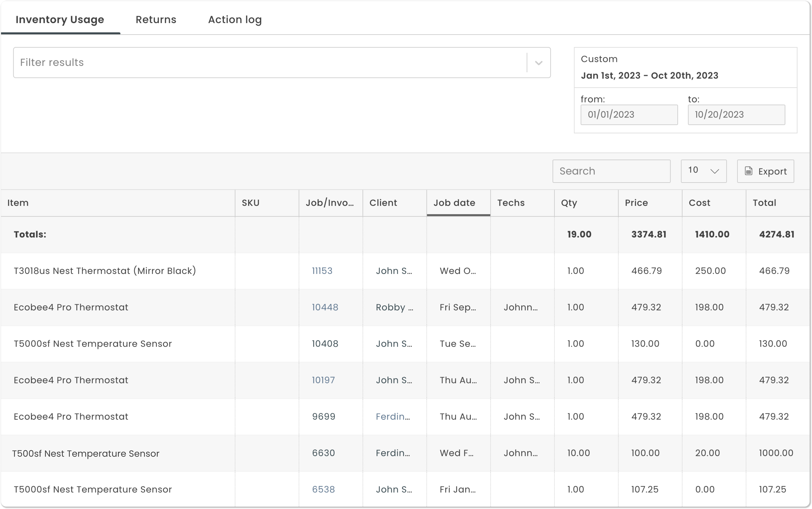The height and width of the screenshot is (509, 812).
Task: Sort by the Cost column header
Action: [714, 203]
